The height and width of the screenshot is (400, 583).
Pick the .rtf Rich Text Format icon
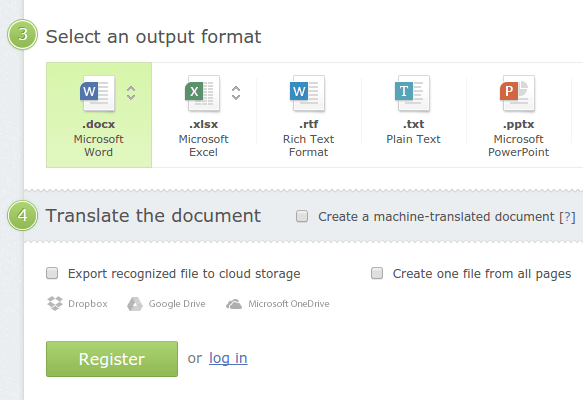pos(307,93)
